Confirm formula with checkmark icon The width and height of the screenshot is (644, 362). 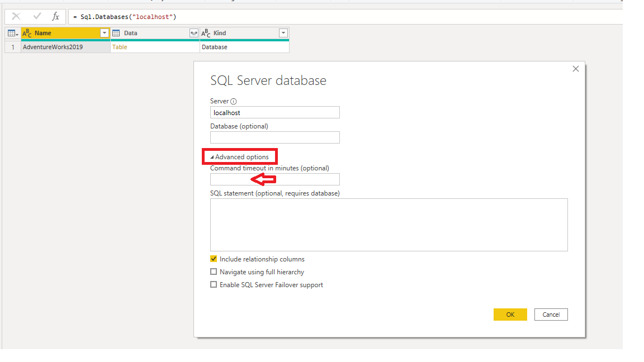coord(37,16)
